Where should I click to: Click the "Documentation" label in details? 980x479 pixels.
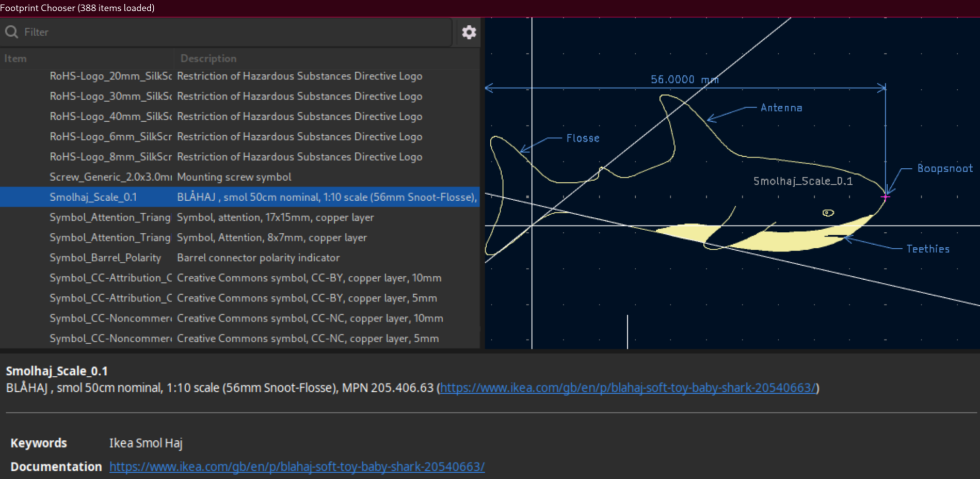[x=56, y=467]
